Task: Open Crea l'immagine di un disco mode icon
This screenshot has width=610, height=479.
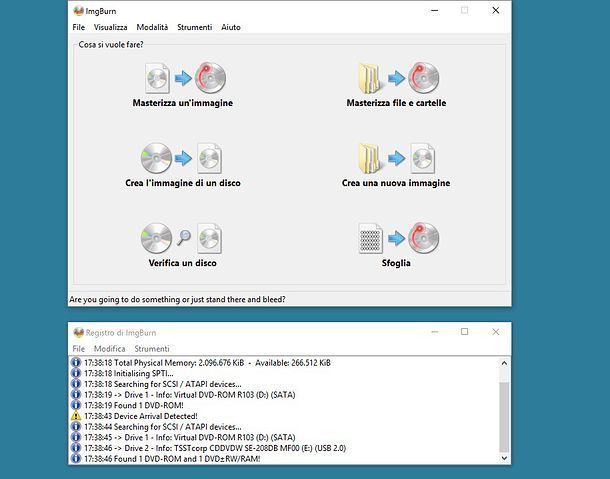Action: point(181,158)
